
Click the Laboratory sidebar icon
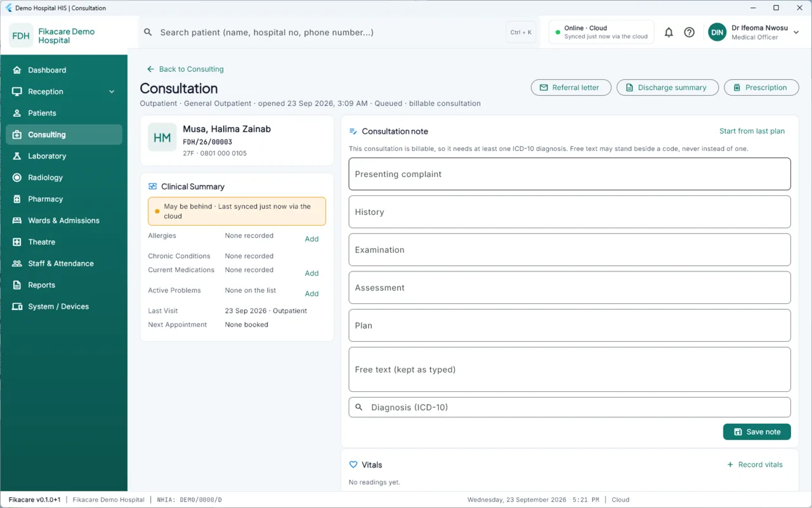tap(17, 156)
